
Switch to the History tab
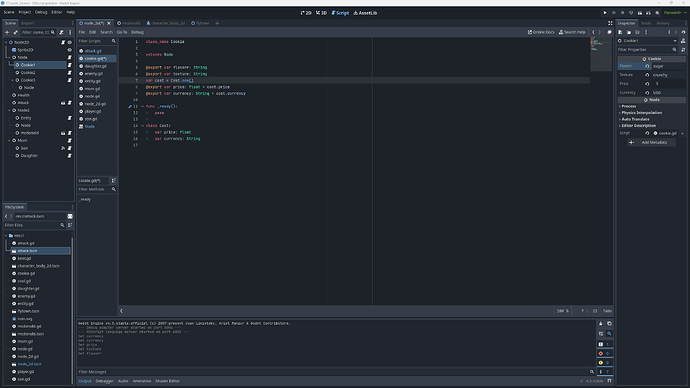coord(663,23)
